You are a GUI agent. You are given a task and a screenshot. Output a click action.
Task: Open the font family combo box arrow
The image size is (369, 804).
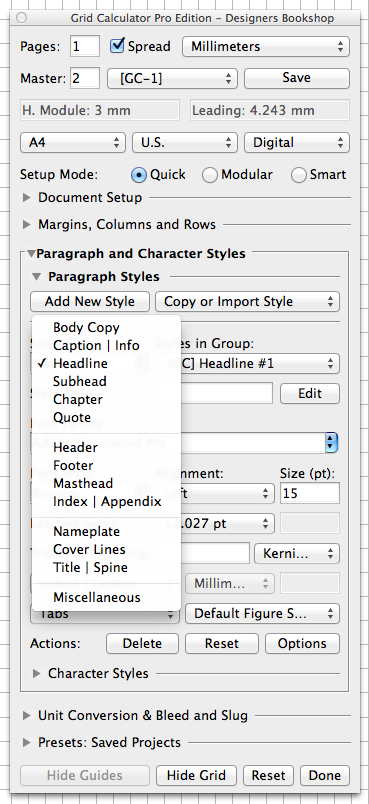(x=332, y=443)
